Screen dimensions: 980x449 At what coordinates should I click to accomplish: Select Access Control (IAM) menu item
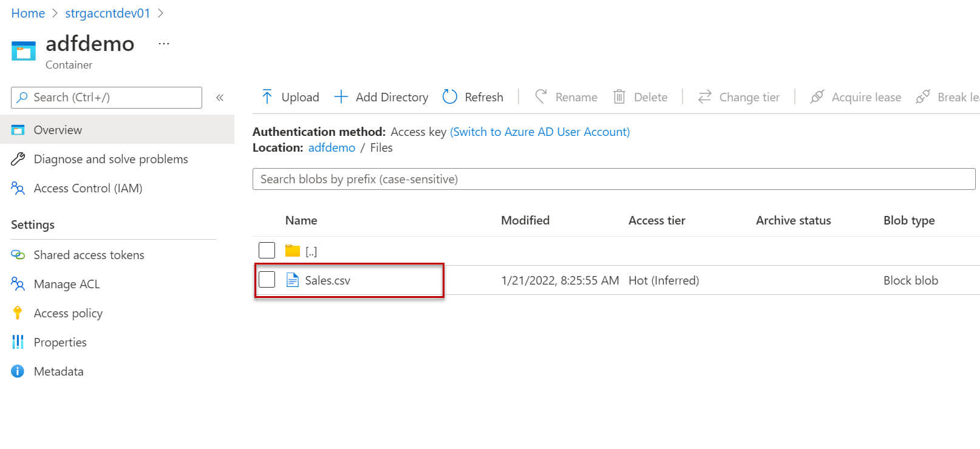point(87,188)
